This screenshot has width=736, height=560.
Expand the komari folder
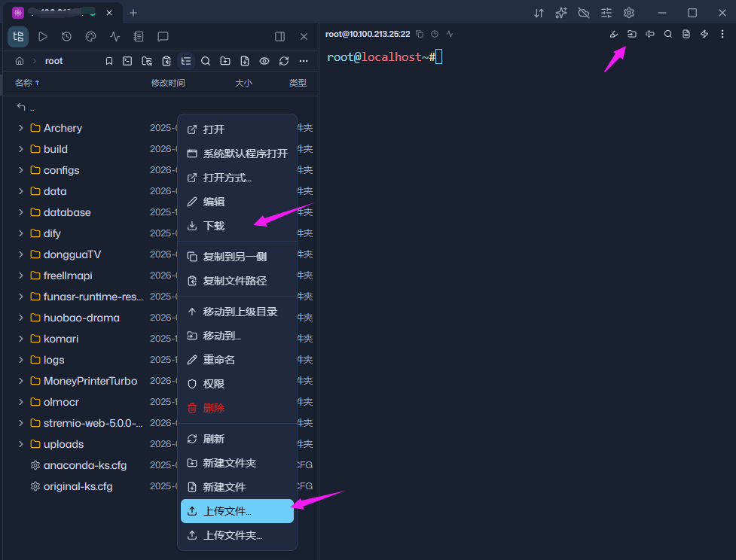(20, 339)
